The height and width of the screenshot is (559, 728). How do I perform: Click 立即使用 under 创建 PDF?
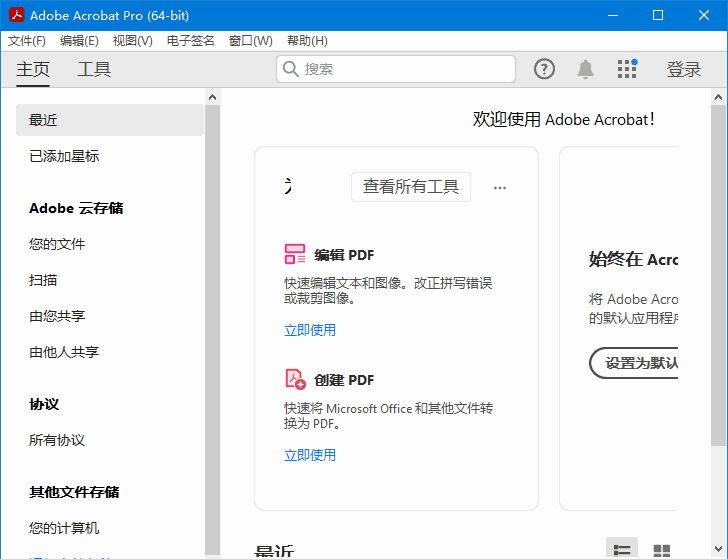click(x=310, y=455)
